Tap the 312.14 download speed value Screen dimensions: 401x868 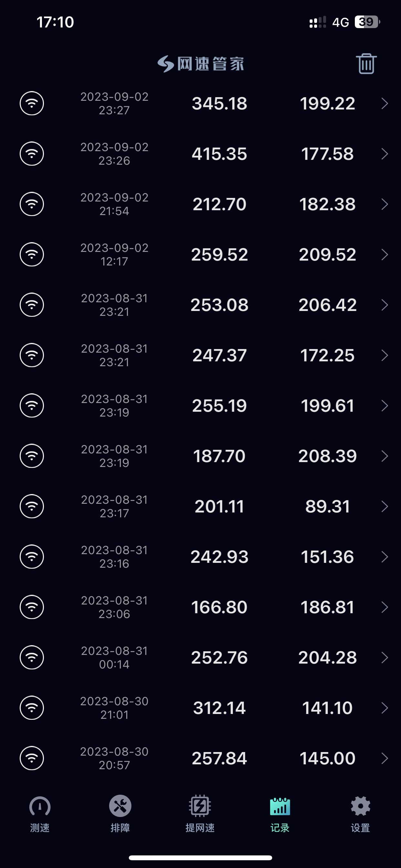coord(219,708)
